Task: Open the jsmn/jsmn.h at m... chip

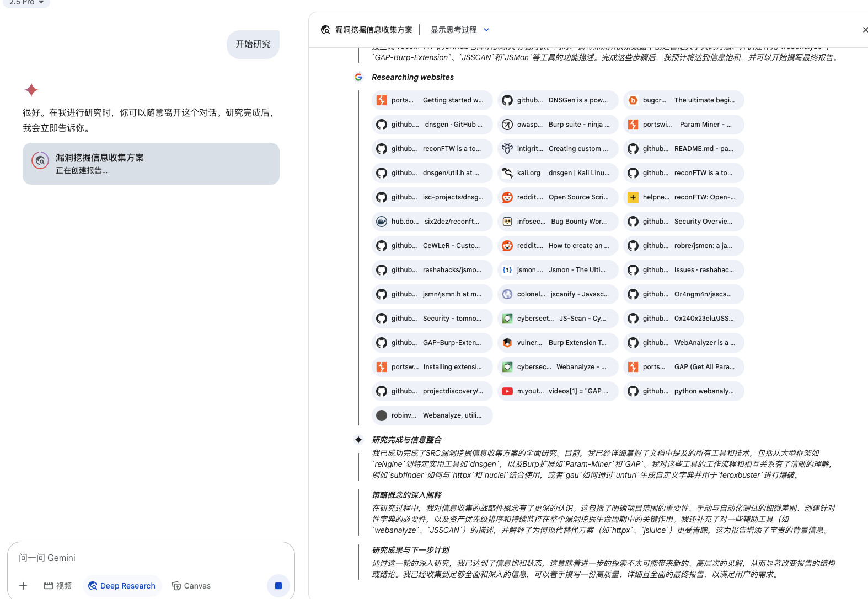Action: tap(432, 294)
